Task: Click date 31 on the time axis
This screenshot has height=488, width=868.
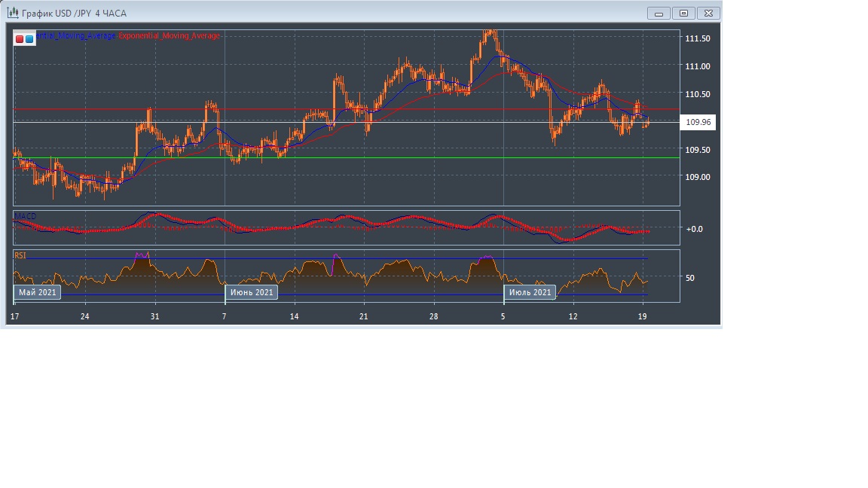Action: pos(154,316)
